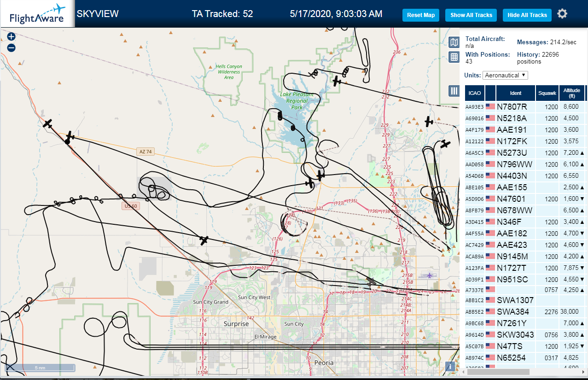This screenshot has height=380, width=588.
Task: Click the US 60 highway shield
Action: 131,206
